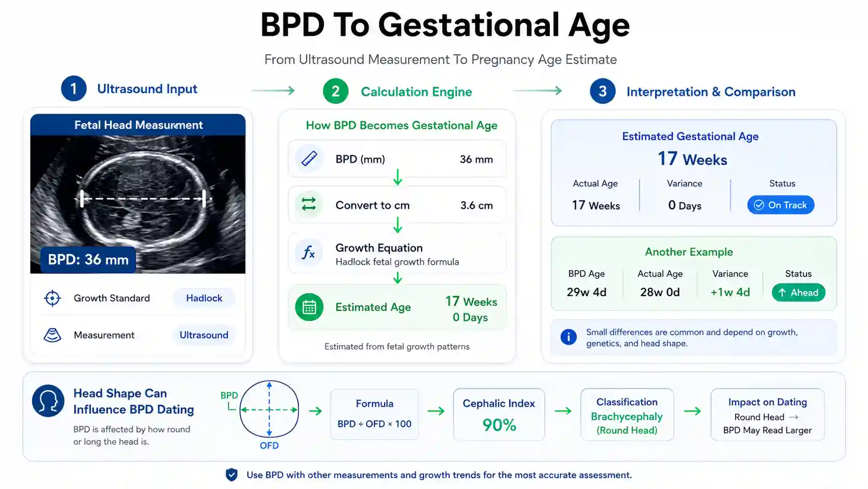Click the Variance 0 Days value

(x=685, y=205)
